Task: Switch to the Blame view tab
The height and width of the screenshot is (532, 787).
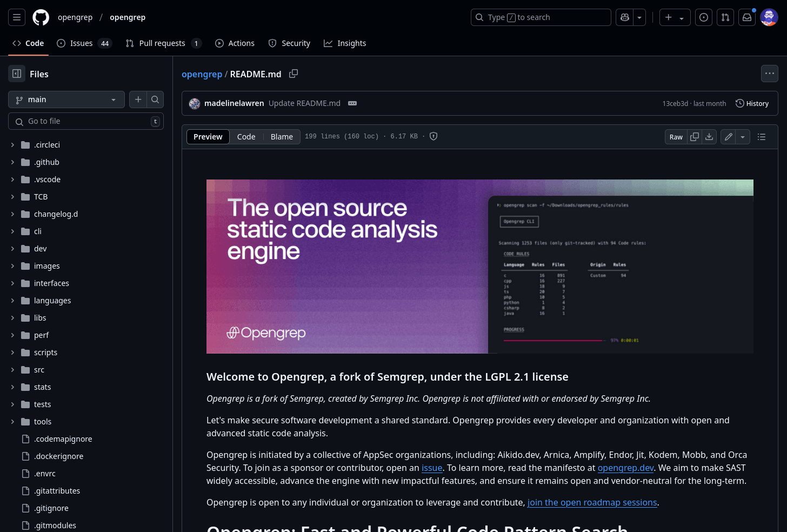Action: pos(281,137)
